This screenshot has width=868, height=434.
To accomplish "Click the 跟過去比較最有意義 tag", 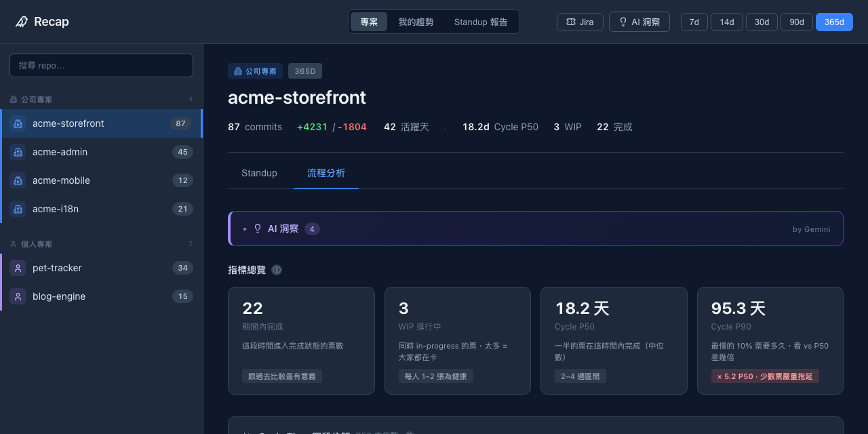I will [282, 376].
